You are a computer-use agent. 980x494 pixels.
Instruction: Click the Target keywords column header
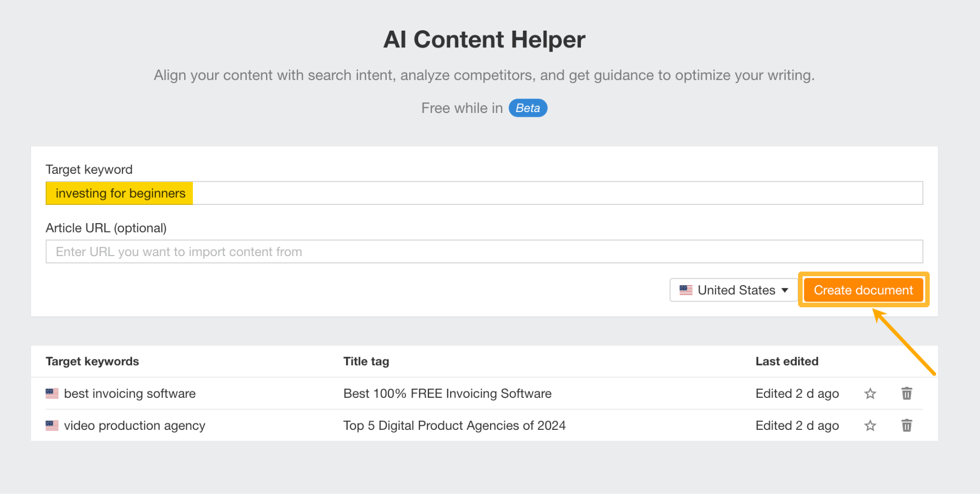(x=92, y=361)
